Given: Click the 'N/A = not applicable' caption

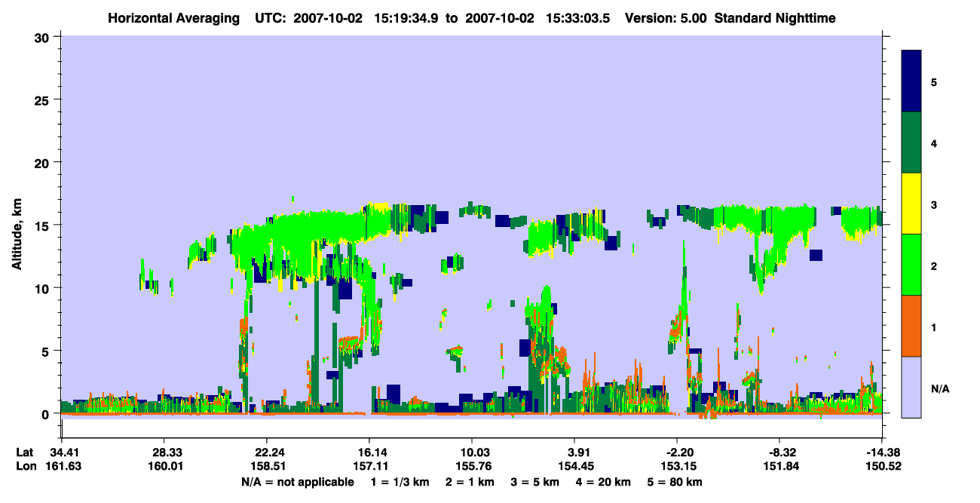Looking at the screenshot, I should tap(298, 482).
